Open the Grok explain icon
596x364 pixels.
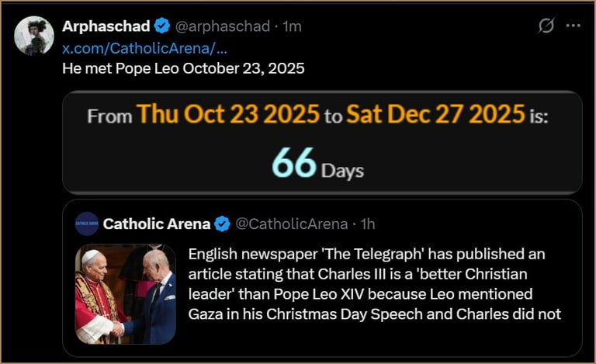pos(546,26)
